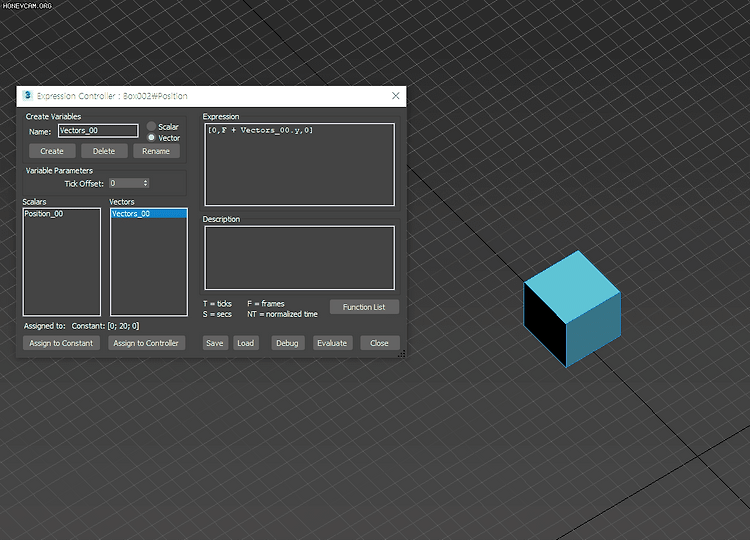This screenshot has height=540, width=750.
Task: Click the Rename variable button
Action: pos(156,151)
